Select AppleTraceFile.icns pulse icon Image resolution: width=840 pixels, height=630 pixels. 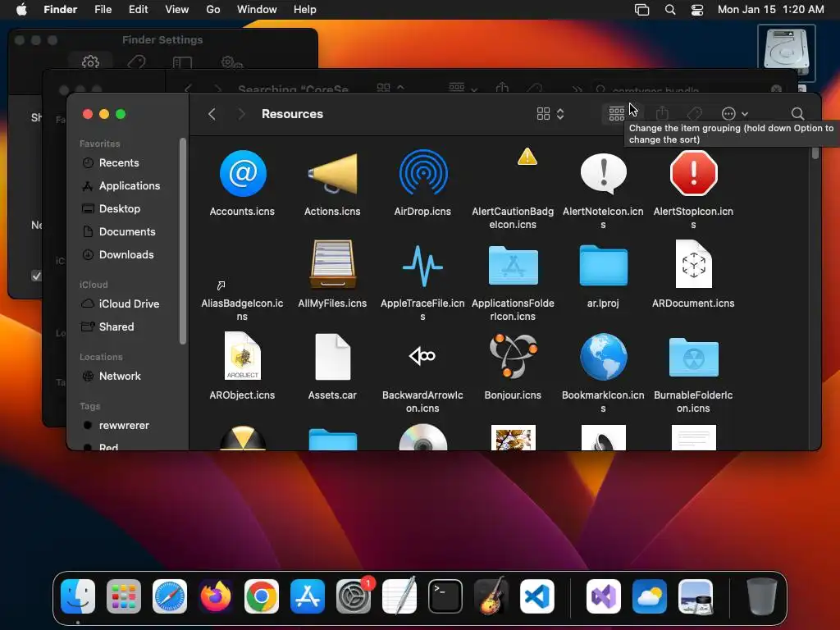[x=423, y=266]
